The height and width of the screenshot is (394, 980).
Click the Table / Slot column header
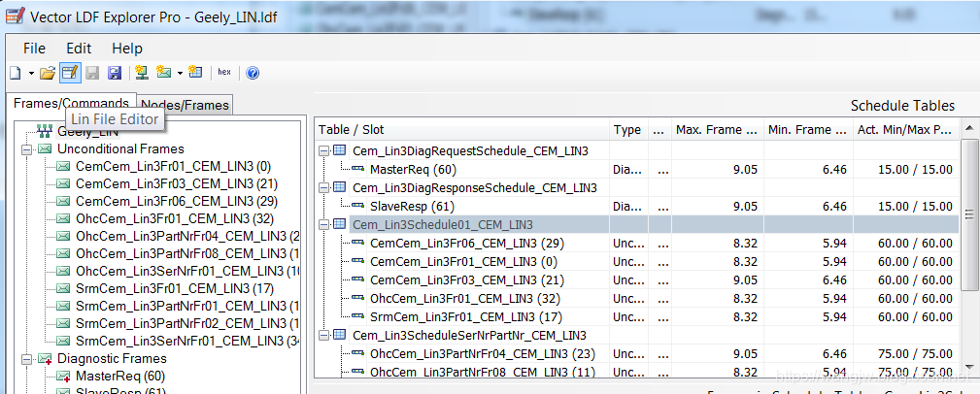[462, 130]
